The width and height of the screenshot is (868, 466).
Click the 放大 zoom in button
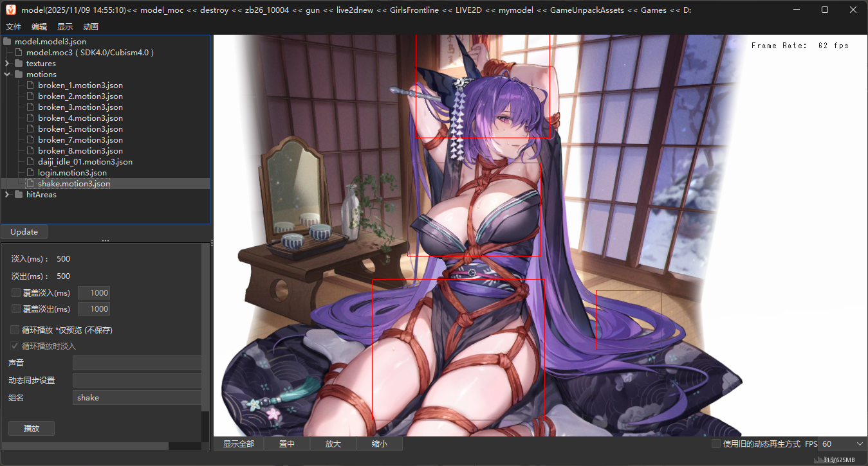pyautogui.click(x=333, y=444)
